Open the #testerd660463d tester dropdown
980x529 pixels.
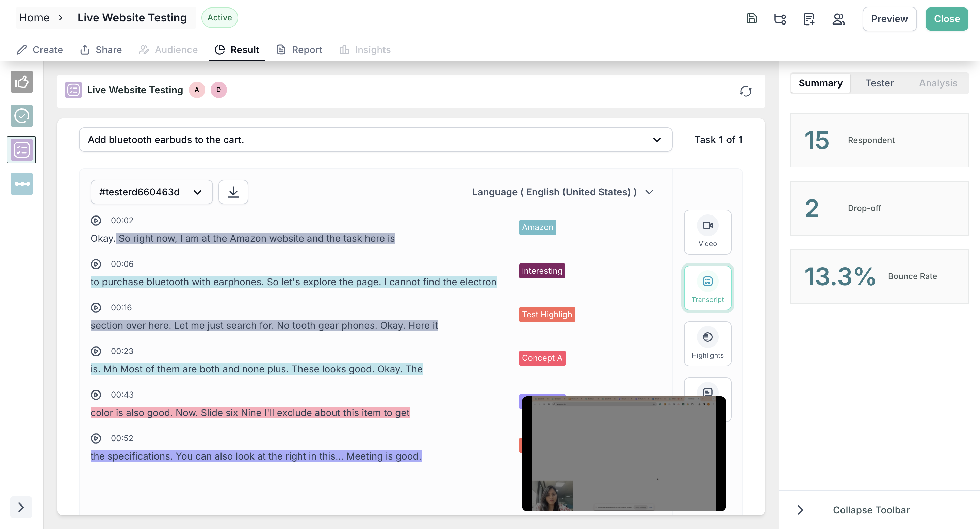point(151,192)
